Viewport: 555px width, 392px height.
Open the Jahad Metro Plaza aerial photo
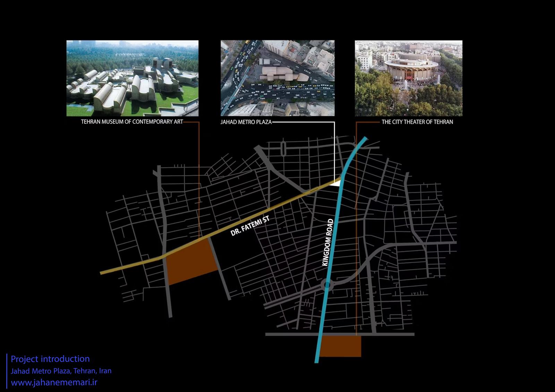tap(277, 78)
